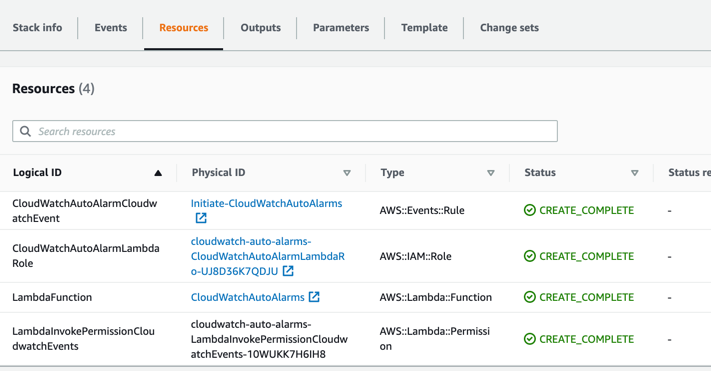Click the Logical ID column header
This screenshot has height=371, width=711.
(x=37, y=172)
